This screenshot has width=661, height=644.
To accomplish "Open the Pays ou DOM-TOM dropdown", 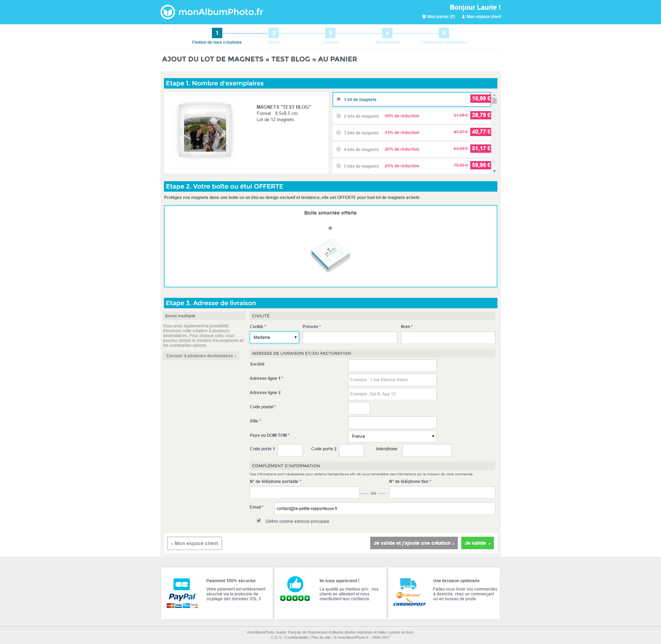I will [392, 436].
